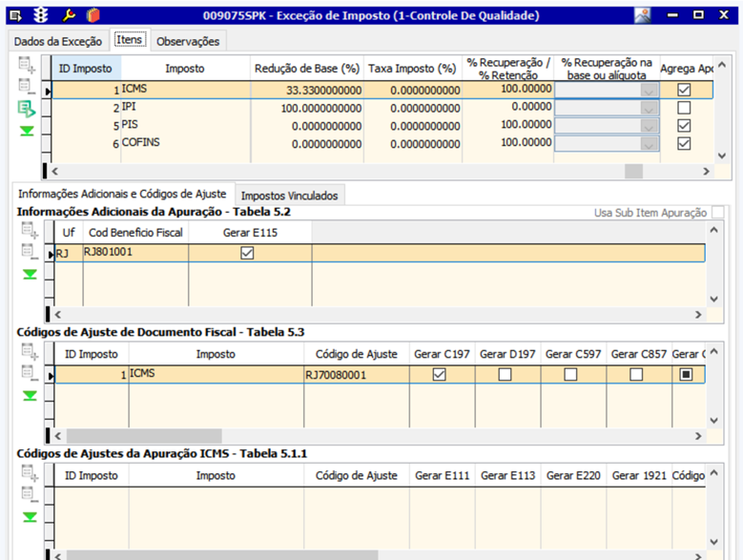This screenshot has width=743, height=560.
Task: Click the green arrow icon beside Tabela 5.2
Action: [30, 274]
